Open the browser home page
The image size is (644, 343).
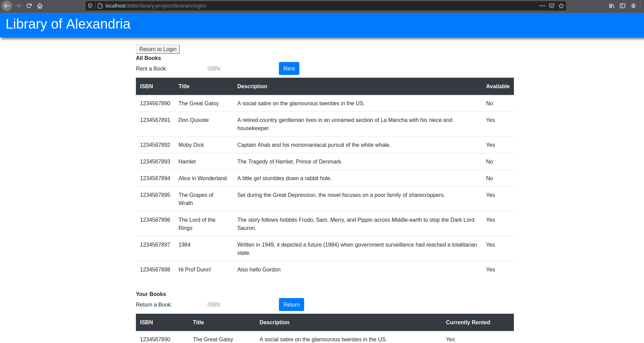coord(40,6)
